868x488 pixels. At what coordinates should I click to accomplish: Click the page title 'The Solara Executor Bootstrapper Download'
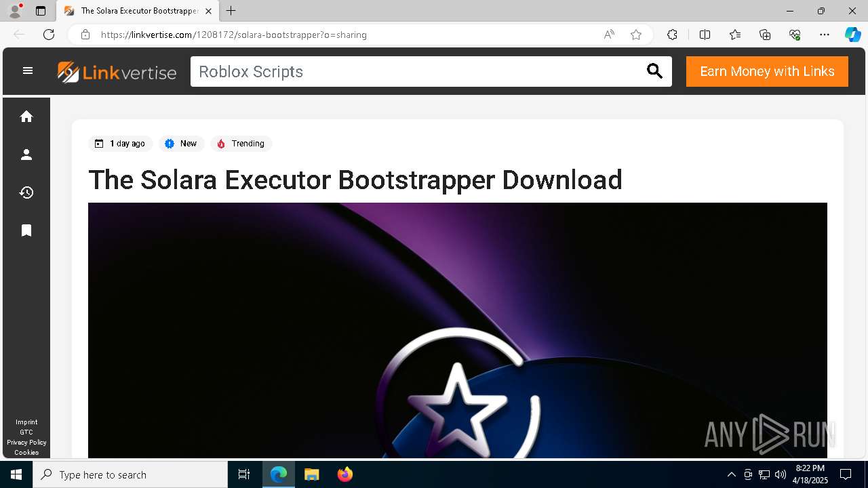pos(355,180)
